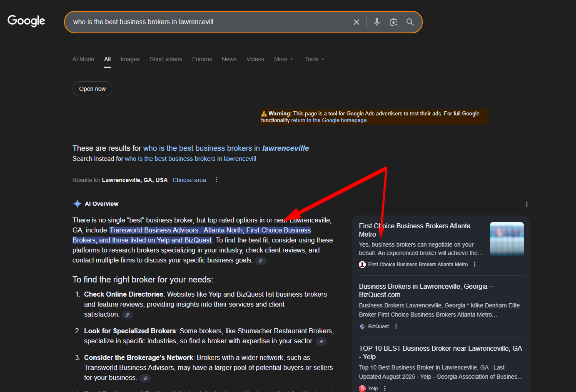
Task: Open source link chip after 'satisfaction'
Action: pos(127,315)
